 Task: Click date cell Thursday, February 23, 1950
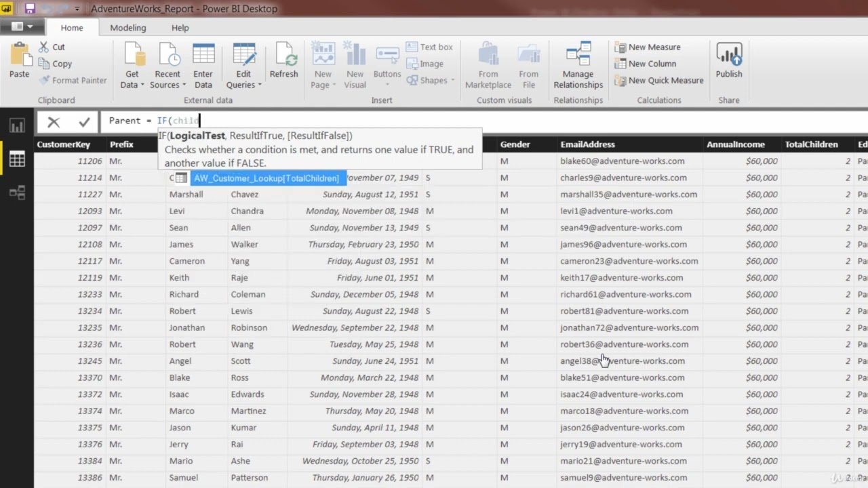coord(355,245)
